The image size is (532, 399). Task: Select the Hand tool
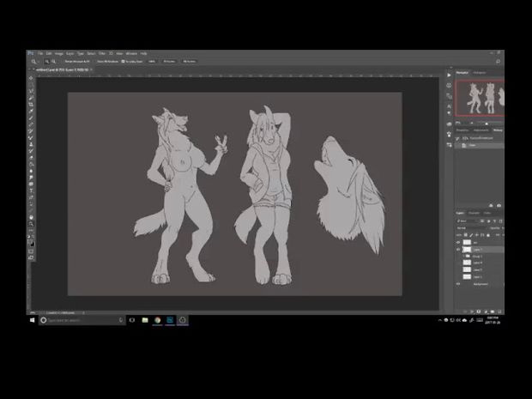(x=31, y=217)
